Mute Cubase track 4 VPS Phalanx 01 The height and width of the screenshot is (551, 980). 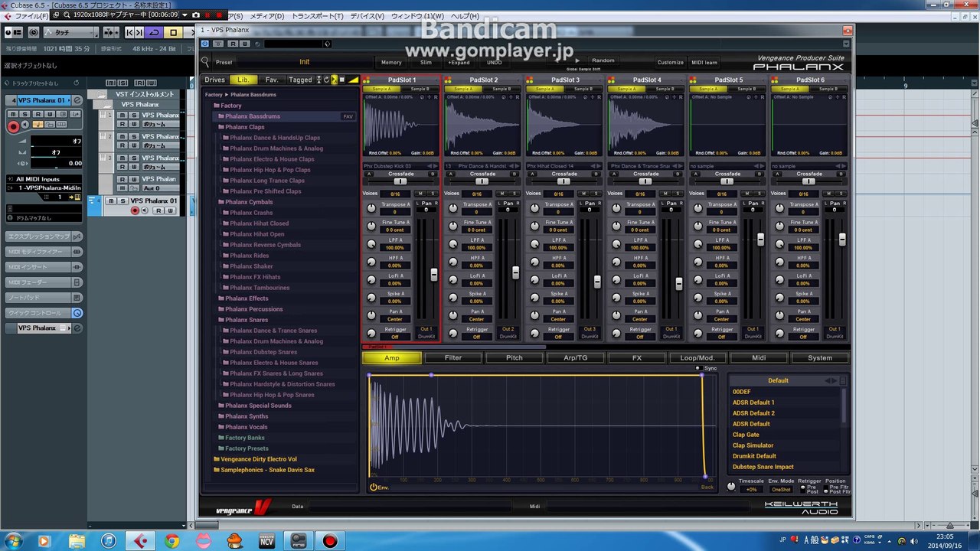111,201
